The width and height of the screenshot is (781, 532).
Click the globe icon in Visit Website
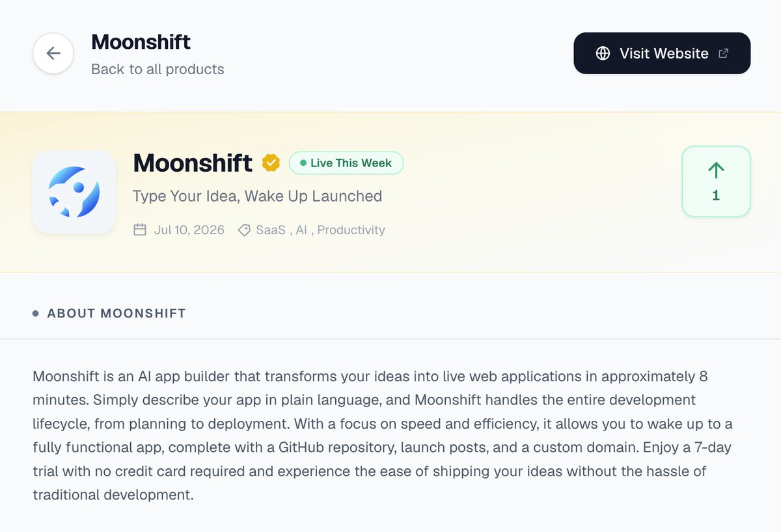[x=603, y=53]
